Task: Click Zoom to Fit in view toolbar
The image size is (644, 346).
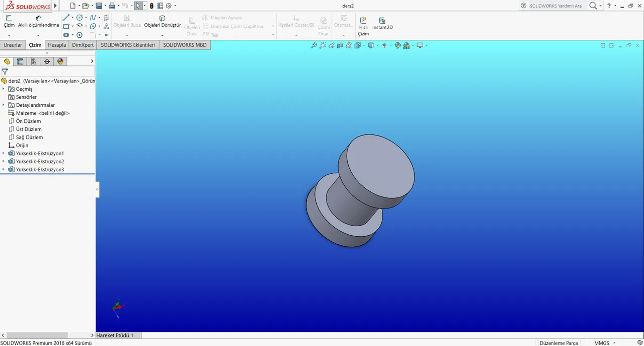Action: 314,45
